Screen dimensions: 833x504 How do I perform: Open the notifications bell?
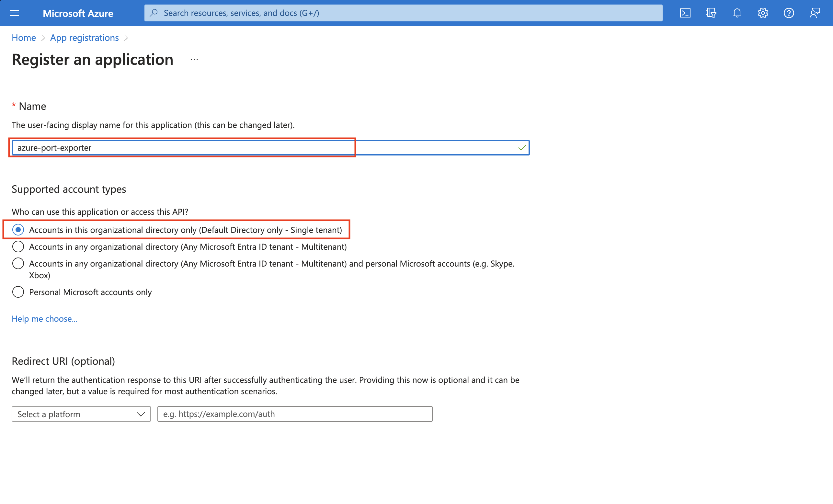pyautogui.click(x=737, y=13)
